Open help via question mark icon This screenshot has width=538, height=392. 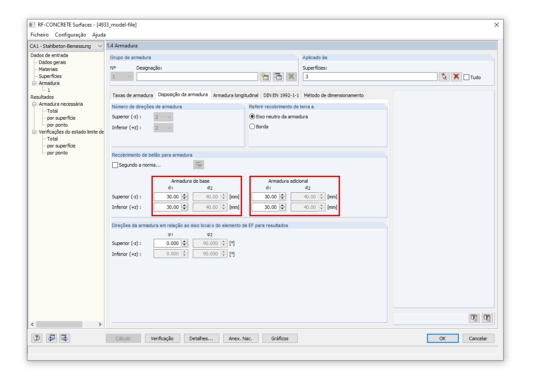[37, 338]
